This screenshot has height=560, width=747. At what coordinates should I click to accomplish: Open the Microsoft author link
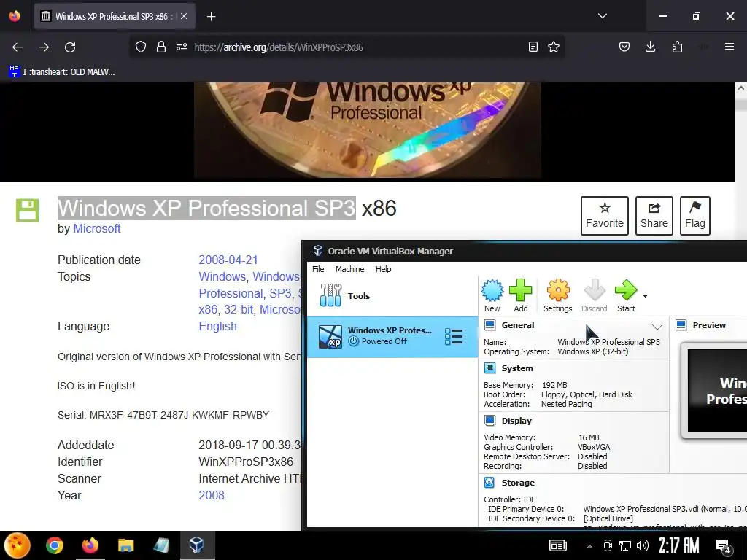pyautogui.click(x=97, y=228)
